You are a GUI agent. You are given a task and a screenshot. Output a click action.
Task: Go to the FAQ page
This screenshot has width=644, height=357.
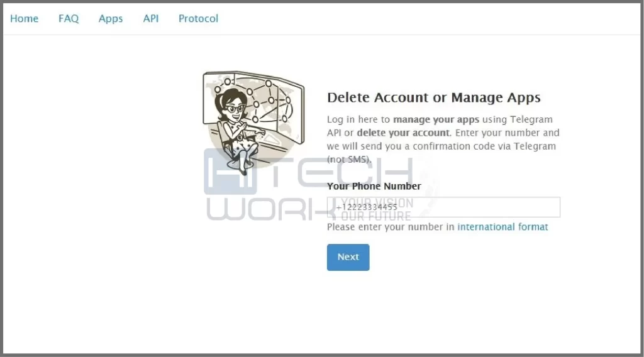click(68, 18)
